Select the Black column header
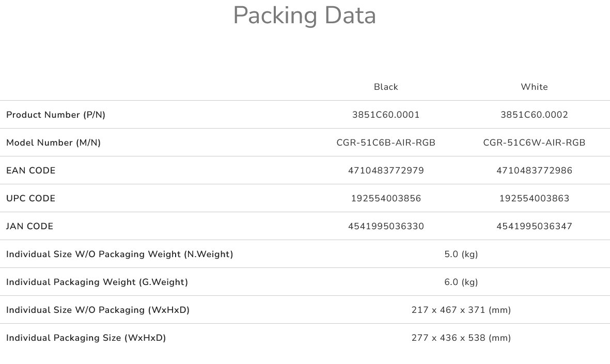This screenshot has height=364, width=610. [x=386, y=87]
